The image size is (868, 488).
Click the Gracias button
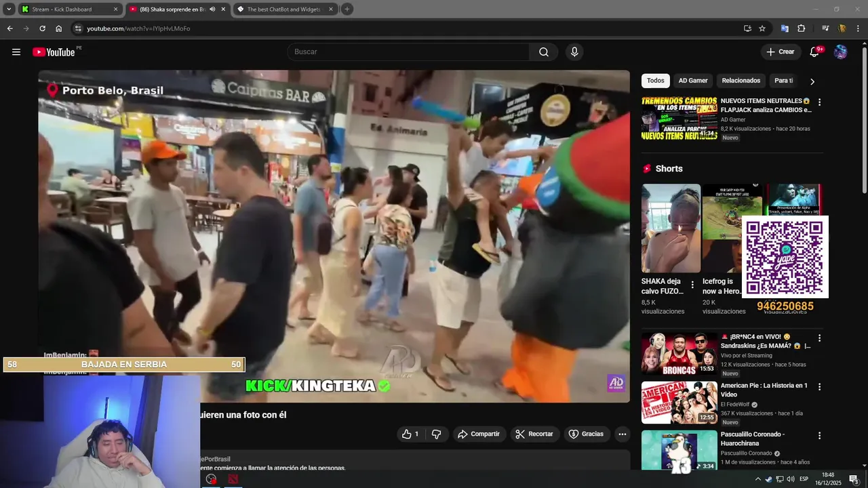[x=586, y=434]
